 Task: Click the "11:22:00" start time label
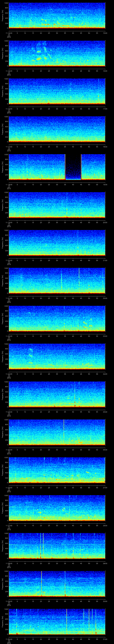coord(9,336)
